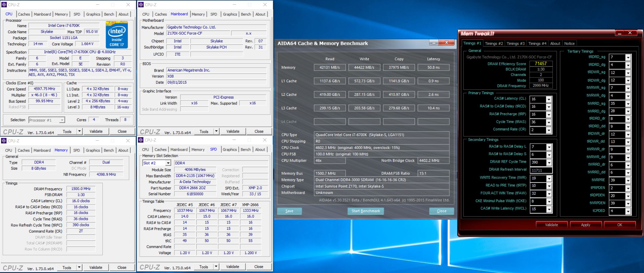This screenshot has width=644, height=273.
Task: Open Tools dropdown arrow in CPU tab window
Action: [x=79, y=131]
